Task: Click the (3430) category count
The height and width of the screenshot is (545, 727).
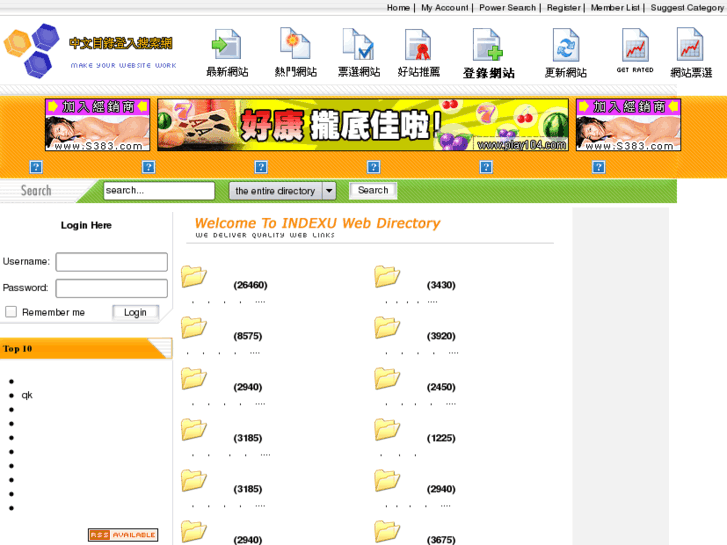Action: pos(441,285)
